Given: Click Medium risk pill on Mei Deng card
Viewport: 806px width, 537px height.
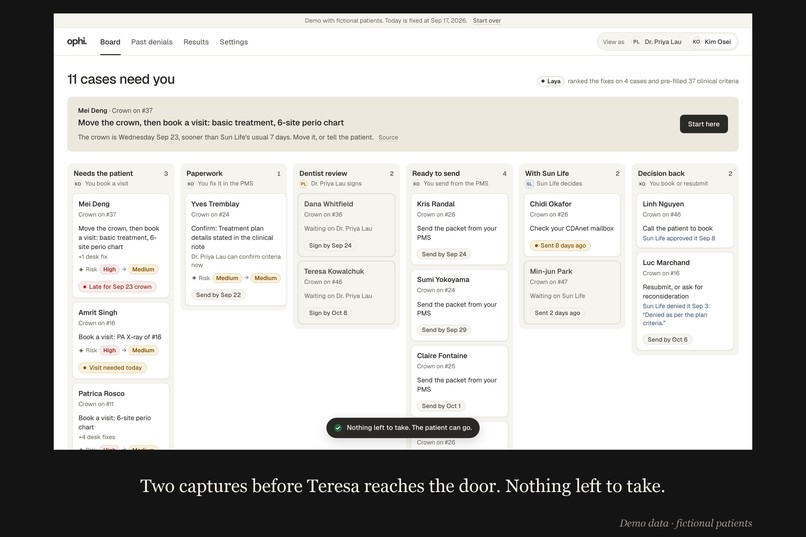Looking at the screenshot, I should 143,269.
